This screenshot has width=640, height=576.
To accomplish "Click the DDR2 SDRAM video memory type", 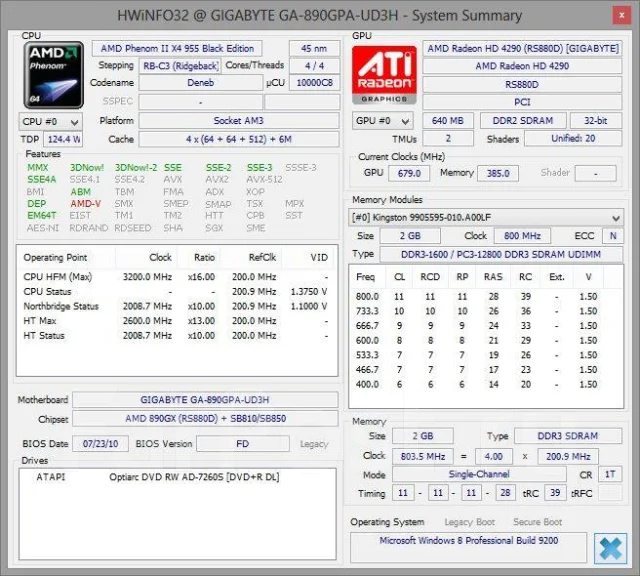I will [523, 121].
